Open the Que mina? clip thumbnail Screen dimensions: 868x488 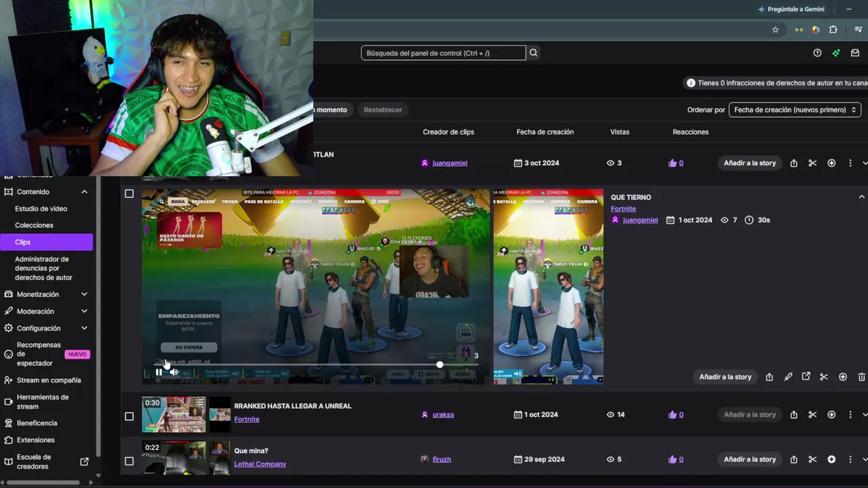(174, 458)
